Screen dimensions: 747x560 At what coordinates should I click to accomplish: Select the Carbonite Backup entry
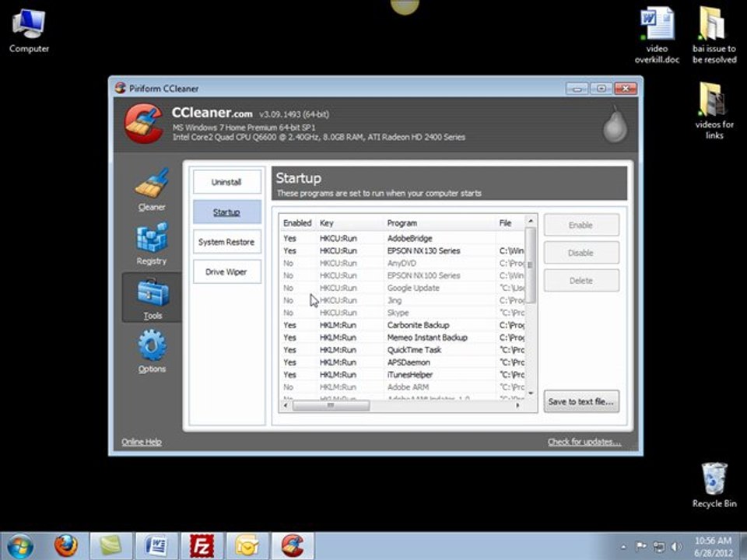[x=402, y=325]
